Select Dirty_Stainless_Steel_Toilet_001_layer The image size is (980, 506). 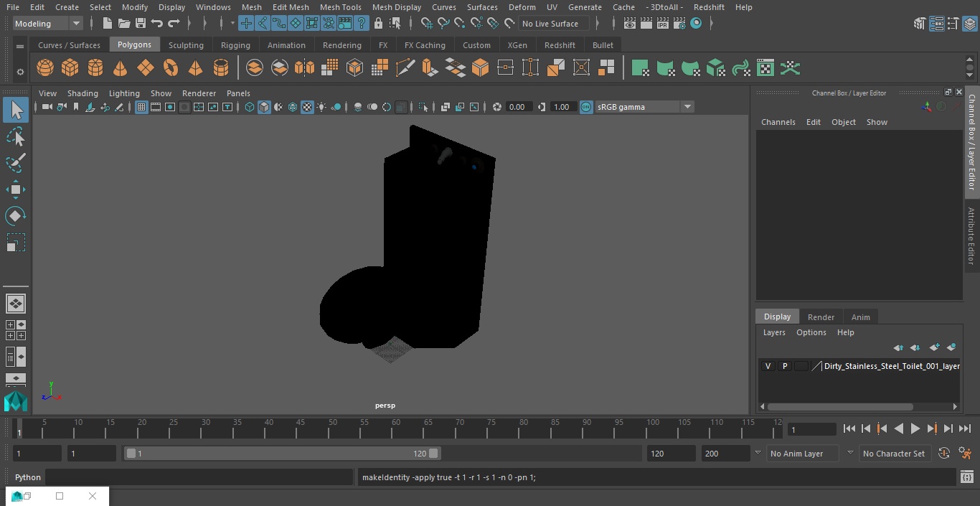coord(892,366)
